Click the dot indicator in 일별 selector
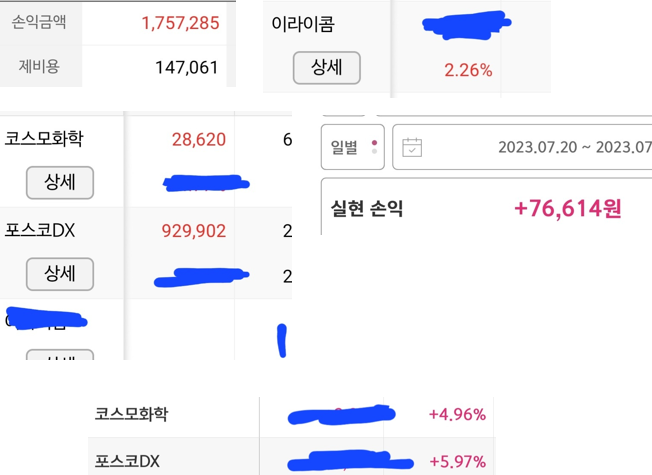The image size is (652, 475). click(374, 147)
